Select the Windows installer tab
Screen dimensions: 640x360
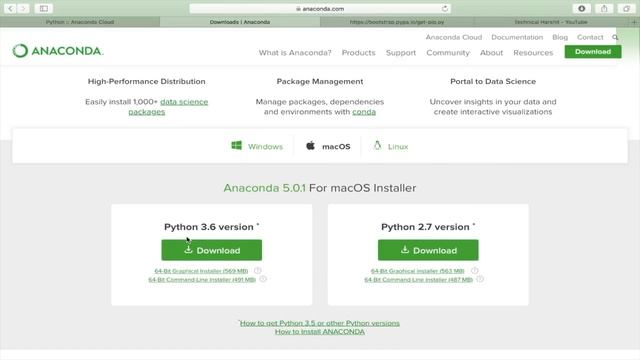[257, 146]
